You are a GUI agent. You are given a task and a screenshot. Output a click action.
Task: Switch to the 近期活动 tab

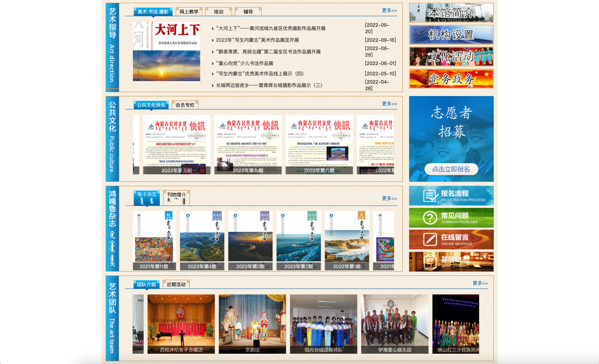176,284
